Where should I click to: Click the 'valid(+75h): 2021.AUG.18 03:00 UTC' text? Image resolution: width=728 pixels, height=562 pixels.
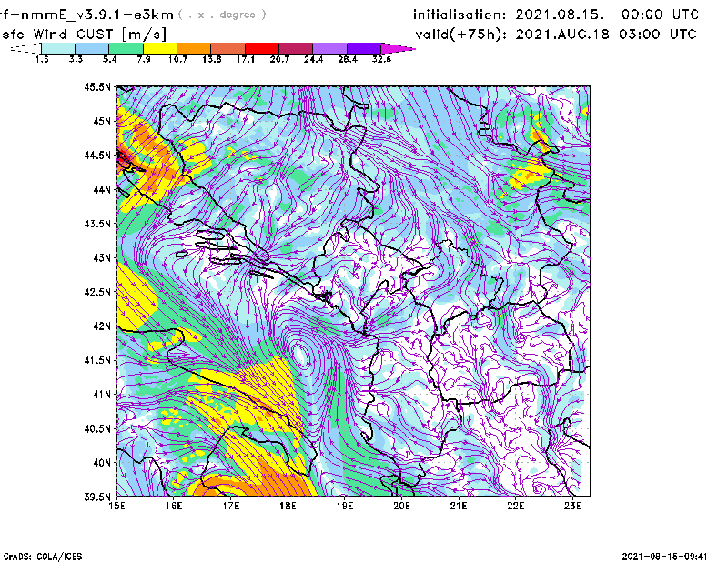tap(556, 34)
